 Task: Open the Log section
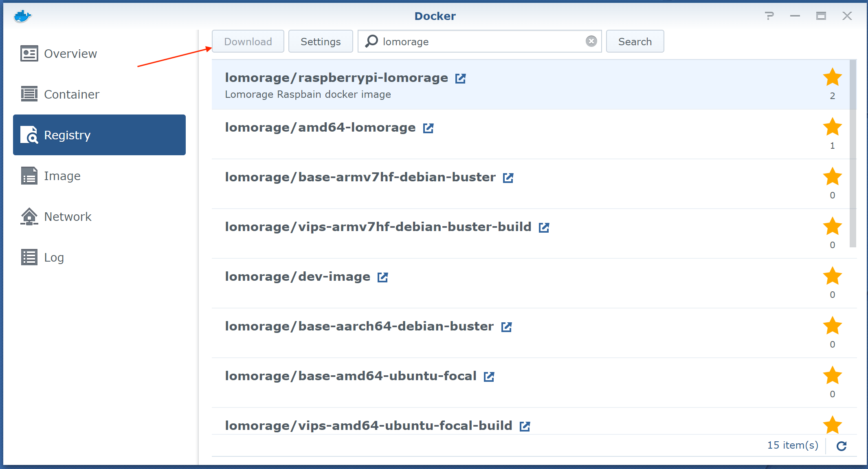click(x=99, y=257)
